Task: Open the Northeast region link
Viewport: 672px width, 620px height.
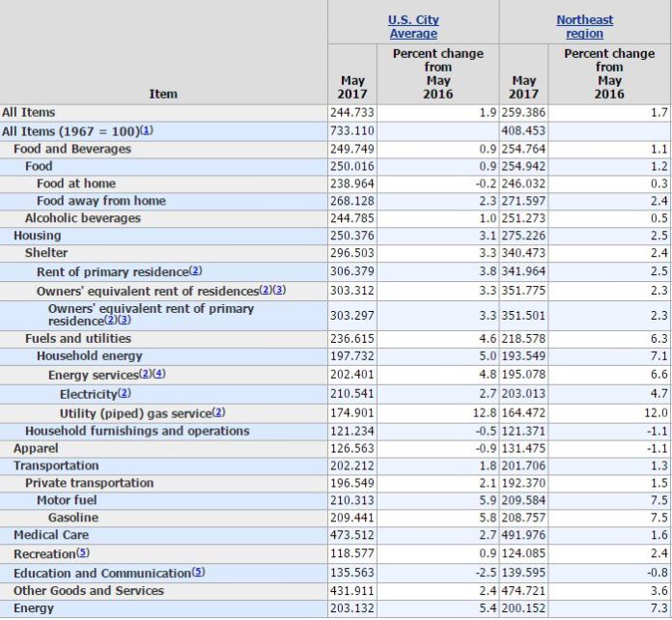Action: (x=584, y=27)
